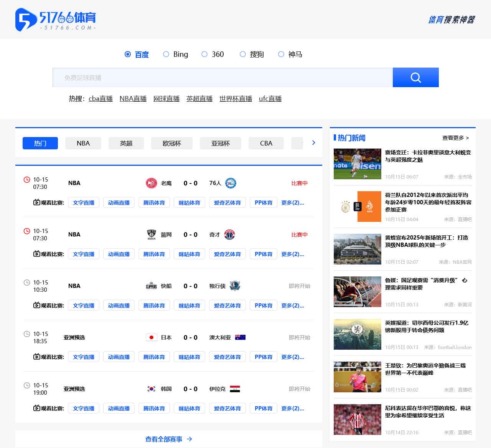
Task: Expand 更多(2) sources for 韩国 match
Action: [293, 408]
